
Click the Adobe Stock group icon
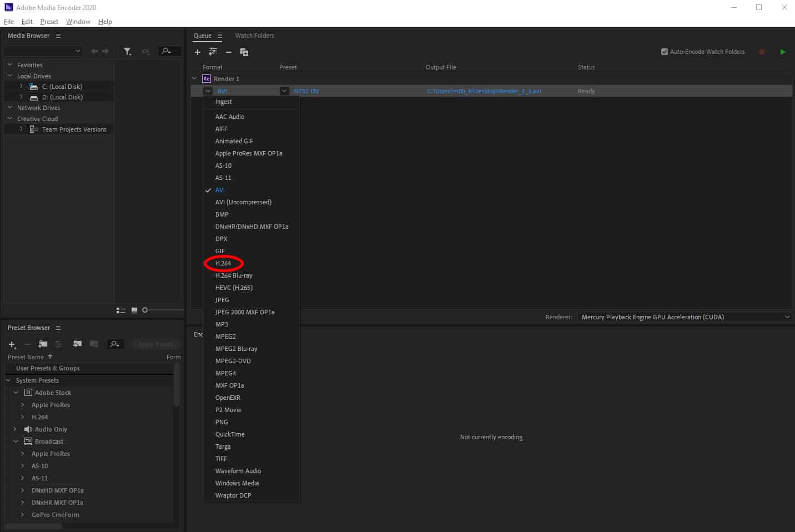click(x=28, y=393)
